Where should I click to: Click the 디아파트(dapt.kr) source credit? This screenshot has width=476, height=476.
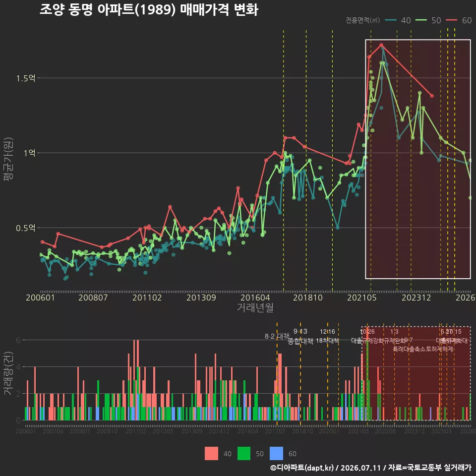coord(302,468)
